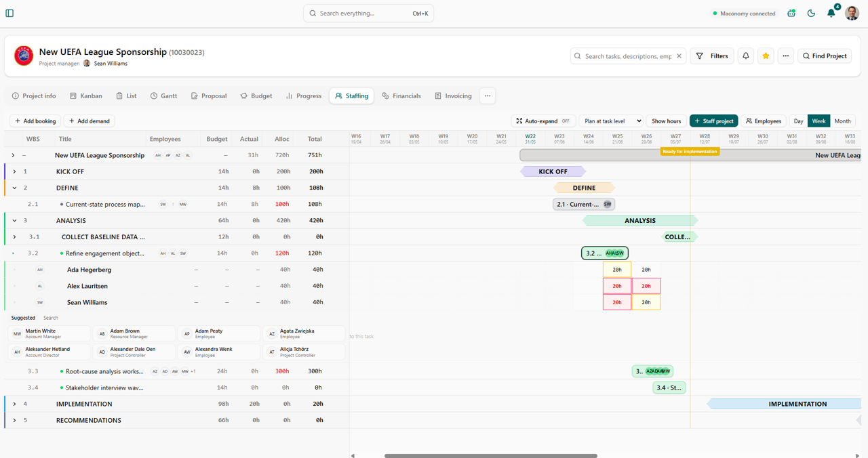The height and width of the screenshot is (458, 868).
Task: Open user profile avatar menu
Action: pos(852,13)
